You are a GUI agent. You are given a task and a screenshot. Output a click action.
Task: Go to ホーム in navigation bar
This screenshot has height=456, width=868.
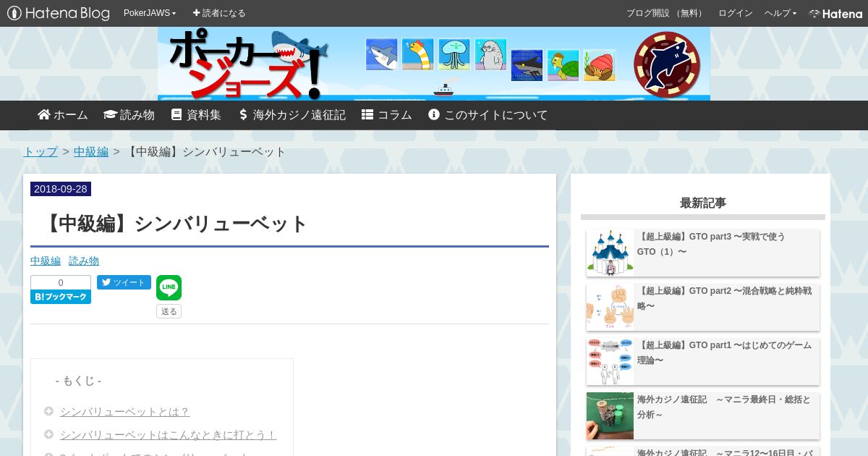click(63, 115)
